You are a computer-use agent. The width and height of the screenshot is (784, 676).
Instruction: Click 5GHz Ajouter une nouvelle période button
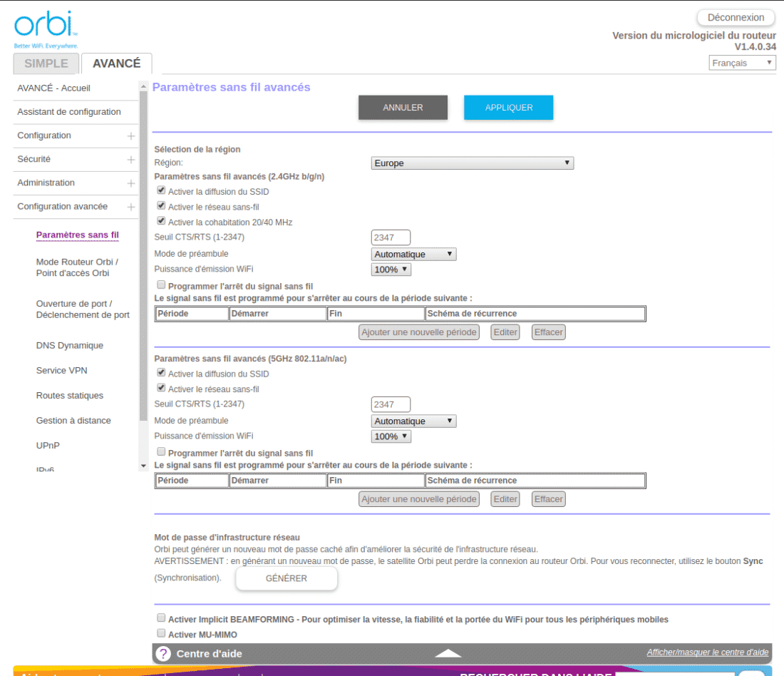coord(419,499)
